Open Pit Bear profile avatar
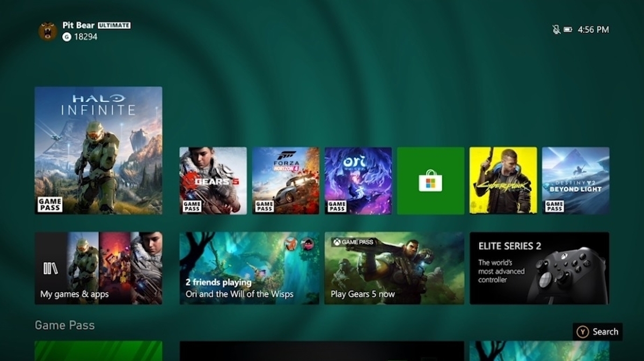644x361 pixels. 48,31
